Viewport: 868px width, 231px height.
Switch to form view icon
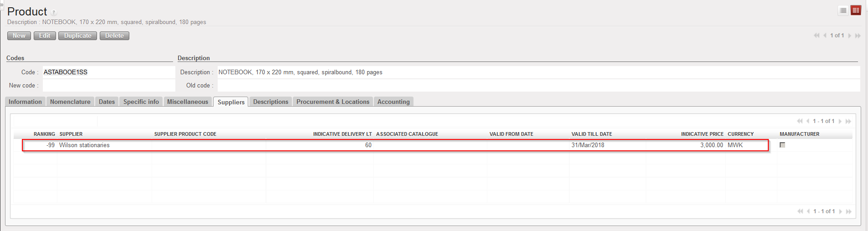[x=856, y=10]
